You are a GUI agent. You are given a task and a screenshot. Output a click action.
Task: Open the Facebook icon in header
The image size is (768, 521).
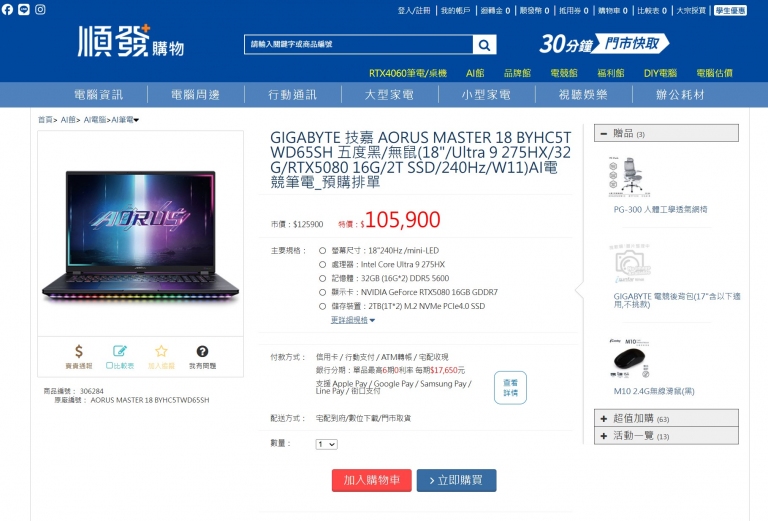coord(7,9)
